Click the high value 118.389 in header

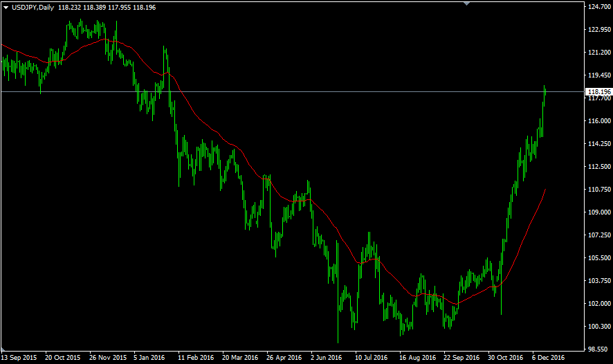tap(94, 8)
